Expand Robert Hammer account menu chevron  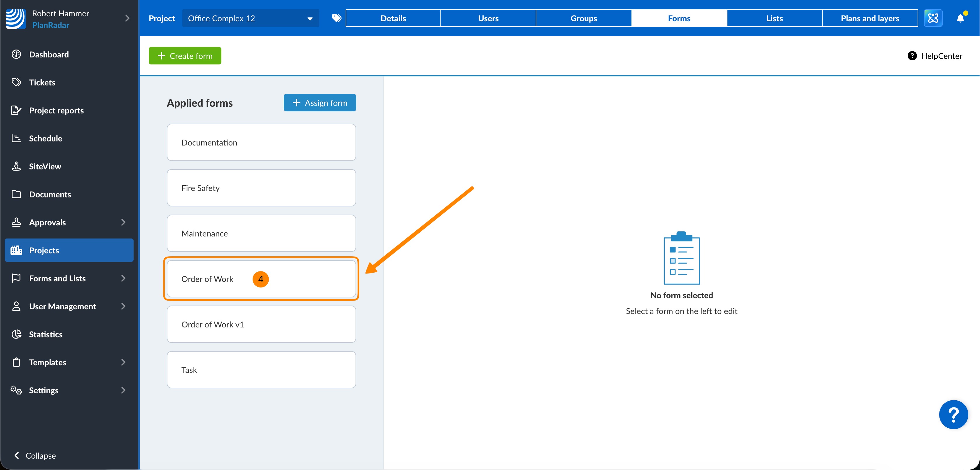[127, 18]
